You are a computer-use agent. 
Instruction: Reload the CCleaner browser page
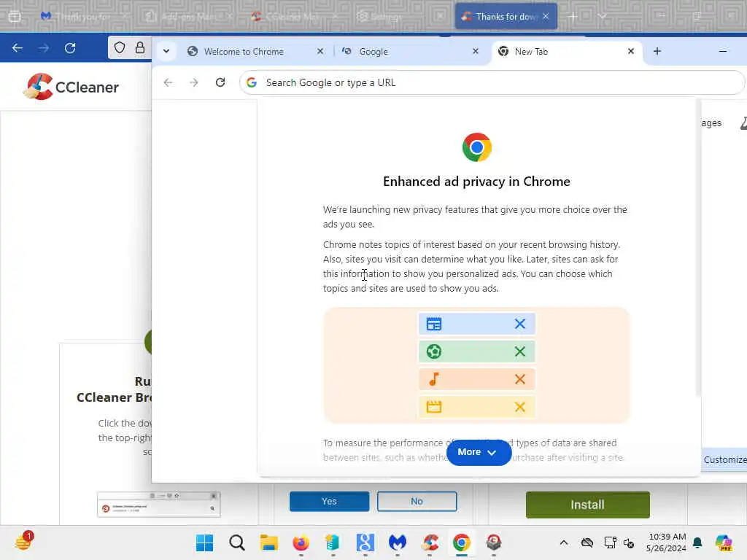[x=70, y=48]
